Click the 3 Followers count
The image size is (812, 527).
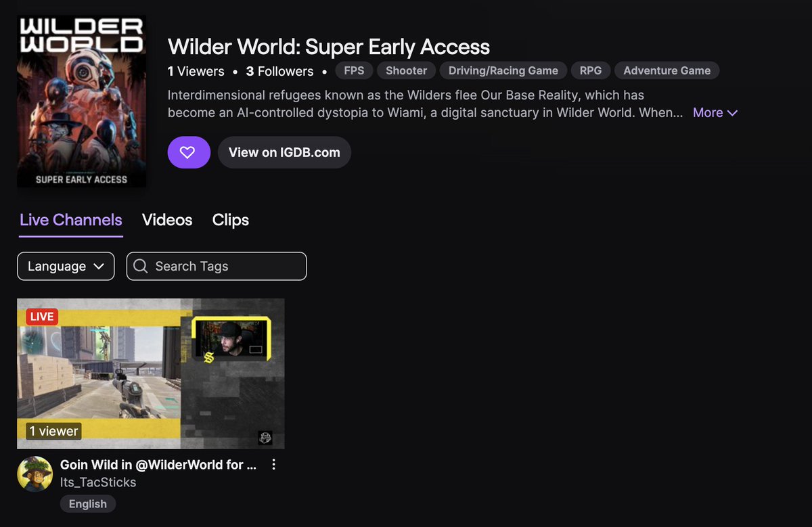click(280, 71)
